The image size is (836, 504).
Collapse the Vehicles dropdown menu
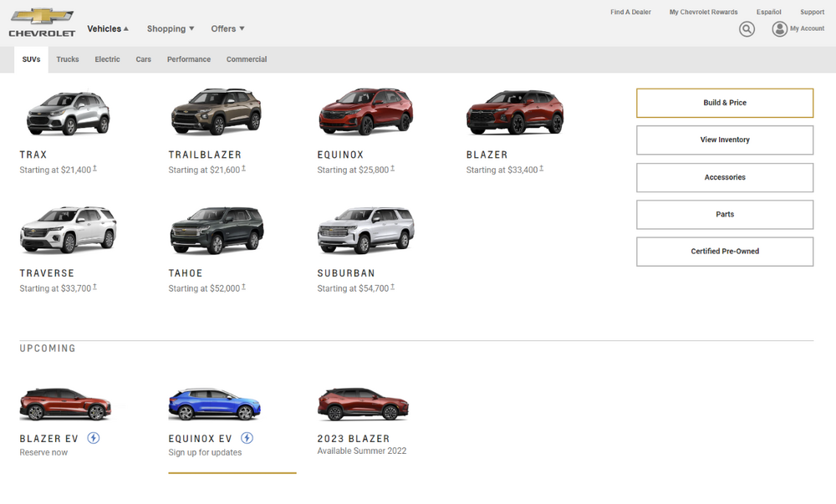coord(108,28)
